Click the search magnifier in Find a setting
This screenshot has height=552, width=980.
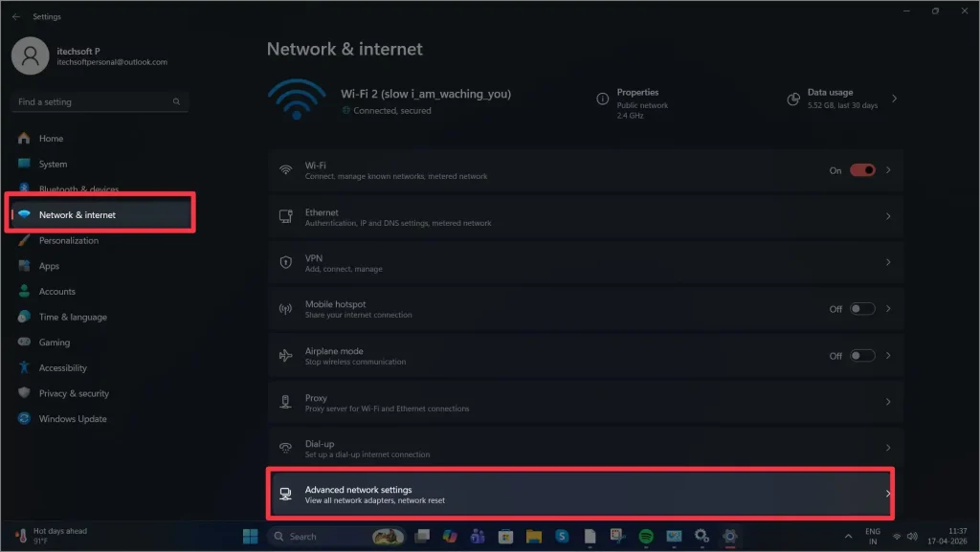pyautogui.click(x=176, y=101)
